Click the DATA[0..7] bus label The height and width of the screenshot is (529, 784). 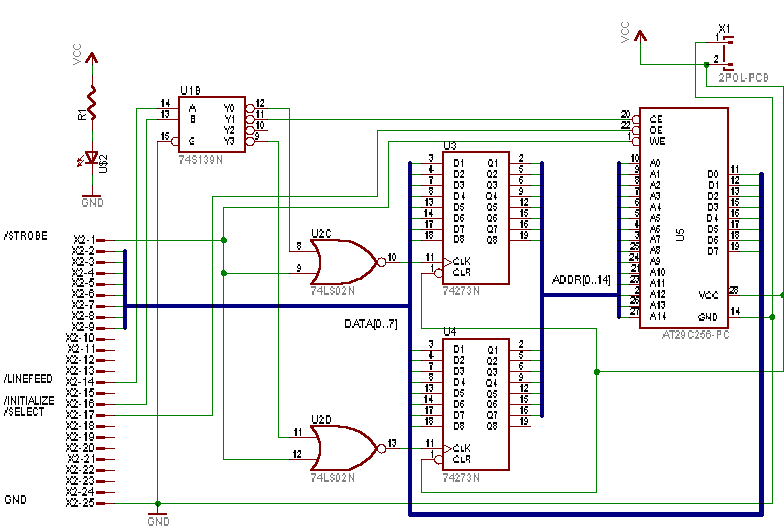click(x=370, y=324)
